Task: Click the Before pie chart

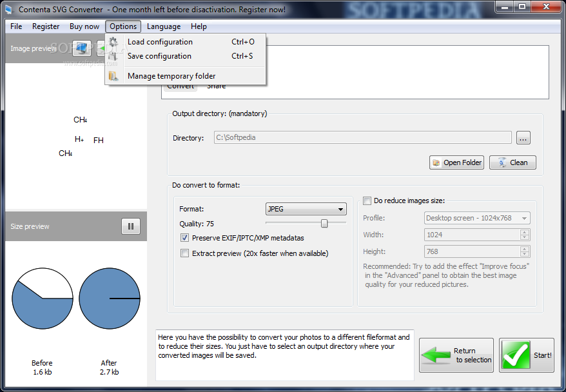Action: pos(43,299)
